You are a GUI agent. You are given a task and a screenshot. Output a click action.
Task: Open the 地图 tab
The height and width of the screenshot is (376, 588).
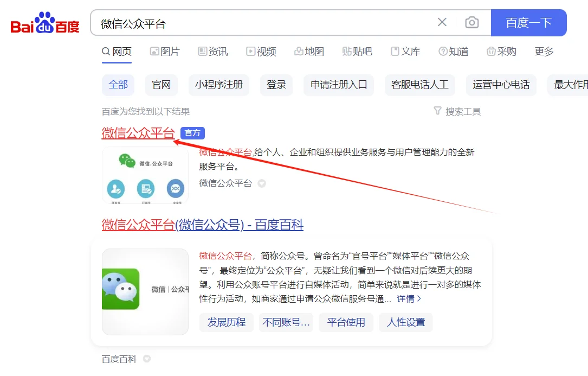click(x=309, y=52)
